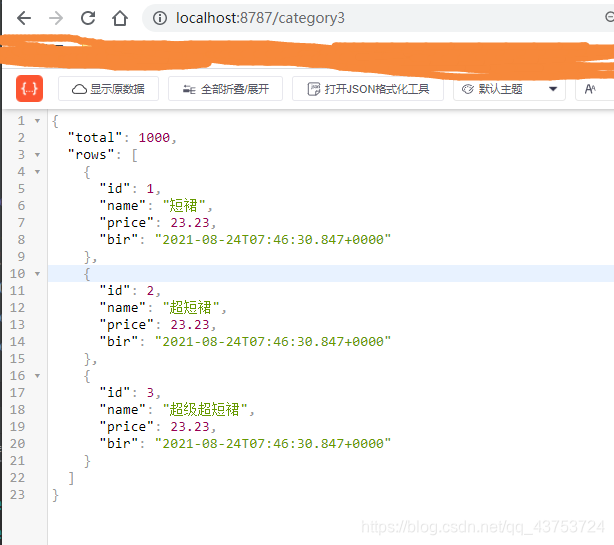Click the total value 1000
Image resolution: width=614 pixels, height=545 pixels.
coord(154,138)
